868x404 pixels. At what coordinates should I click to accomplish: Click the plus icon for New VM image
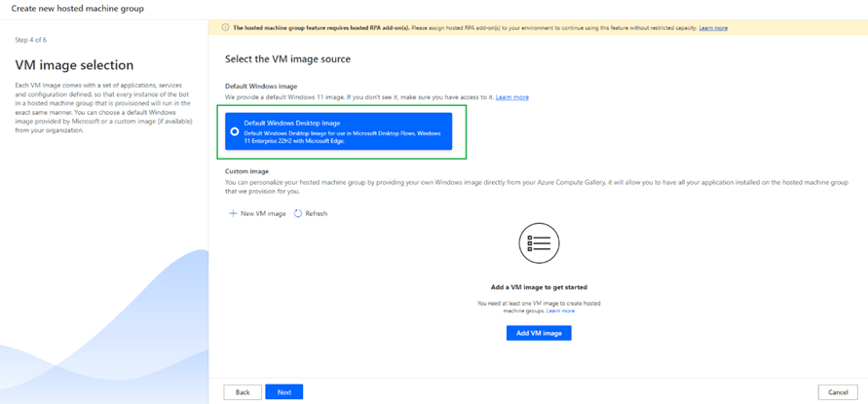(x=233, y=213)
